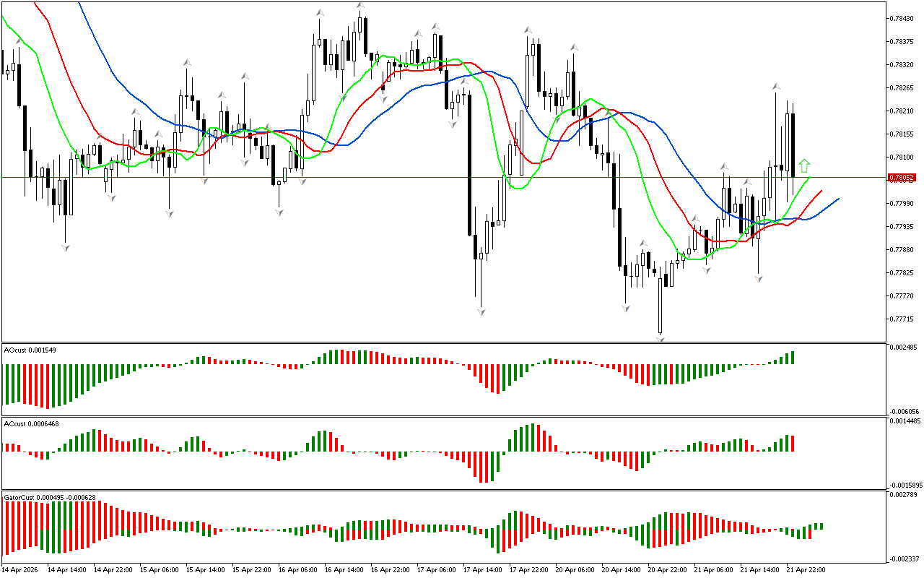Click the green up arrow signal icon
924x578 pixels.
tap(804, 166)
